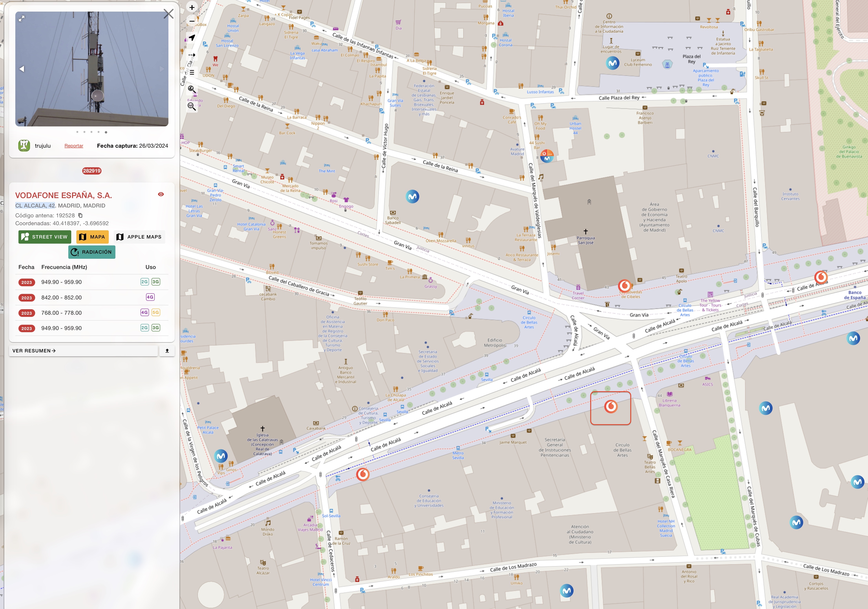
Task: Click the yellow Mapa button
Action: tap(93, 237)
